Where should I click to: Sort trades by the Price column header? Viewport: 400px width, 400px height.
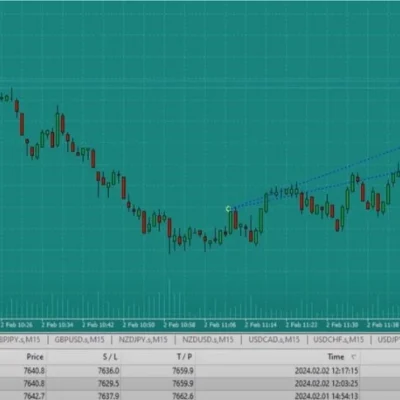(35, 357)
